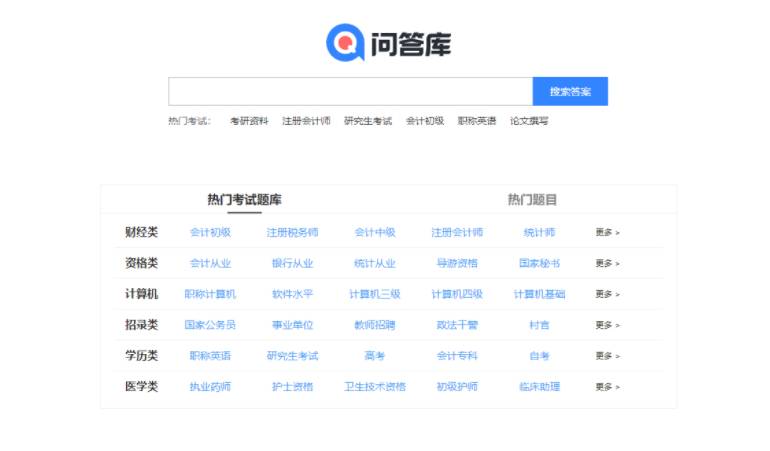Click the 热门考试: label text
The width and height of the screenshot is (770, 451).
190,121
